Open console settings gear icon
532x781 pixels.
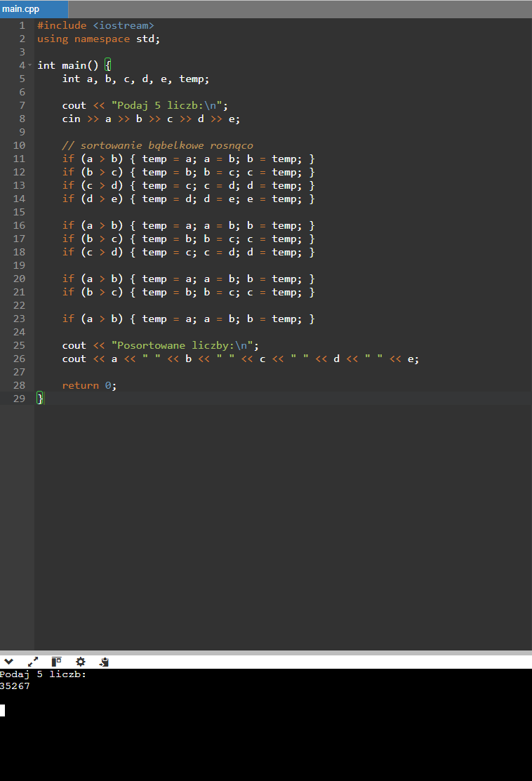[x=80, y=661]
